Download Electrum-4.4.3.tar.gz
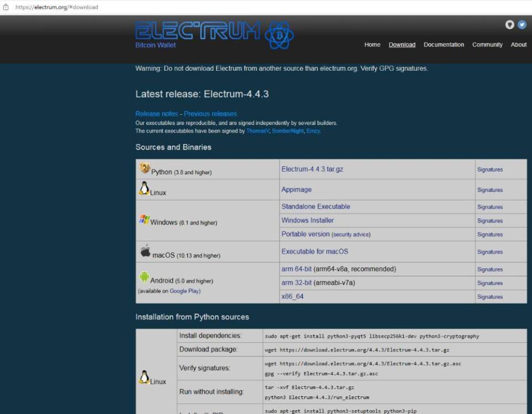This screenshot has height=414, width=532. (x=312, y=169)
